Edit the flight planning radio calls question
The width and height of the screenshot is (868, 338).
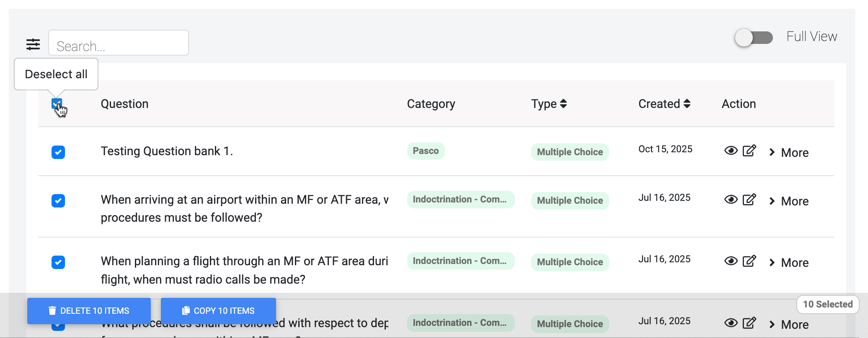[749, 261]
